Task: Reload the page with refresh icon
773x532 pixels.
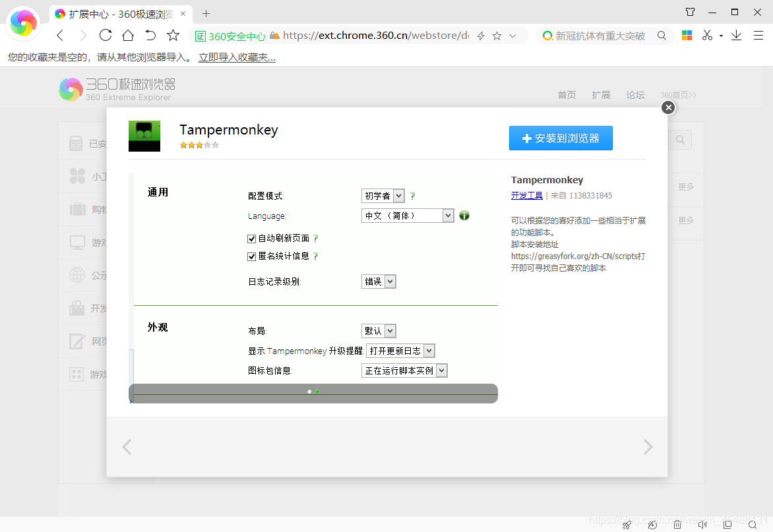Action: [x=105, y=36]
